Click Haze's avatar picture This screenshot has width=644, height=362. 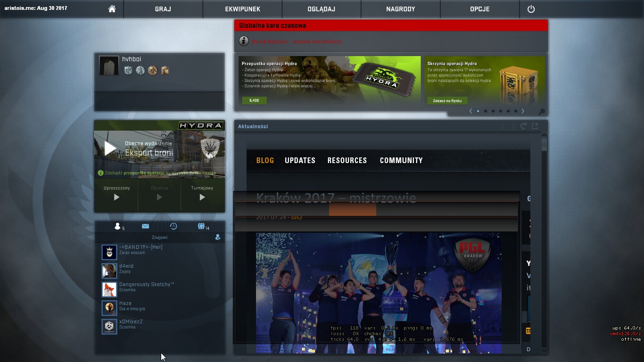(109, 308)
